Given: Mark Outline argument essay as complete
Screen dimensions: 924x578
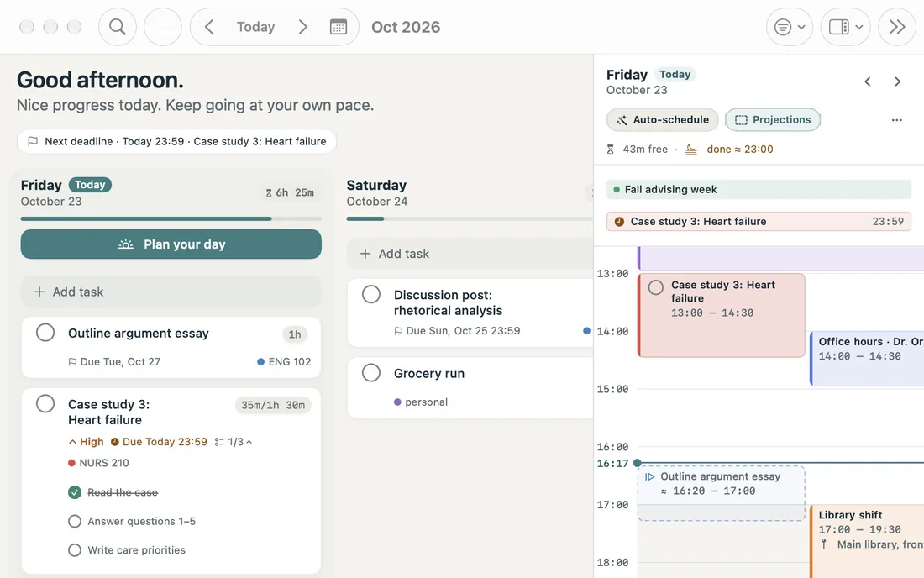Looking at the screenshot, I should (x=45, y=333).
